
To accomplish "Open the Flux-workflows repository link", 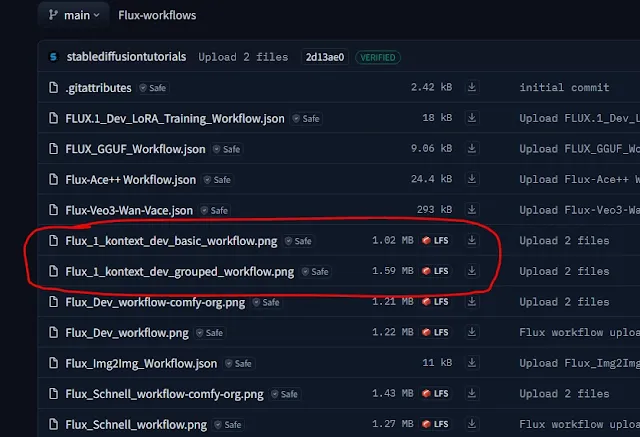I will 157,16.
